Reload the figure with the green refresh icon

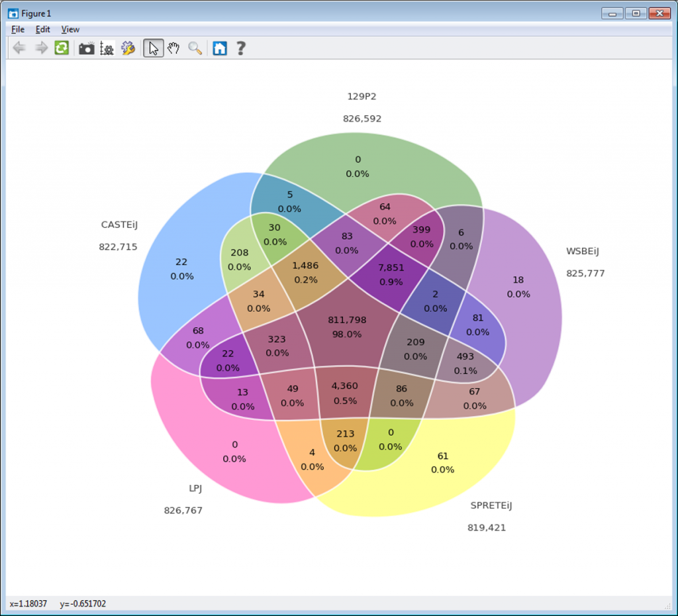(x=61, y=48)
